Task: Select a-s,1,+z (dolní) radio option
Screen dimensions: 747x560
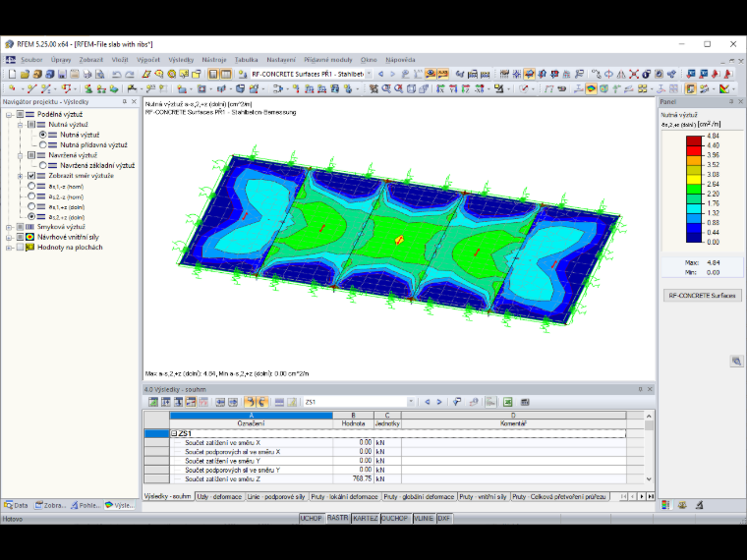Action: pos(31,206)
